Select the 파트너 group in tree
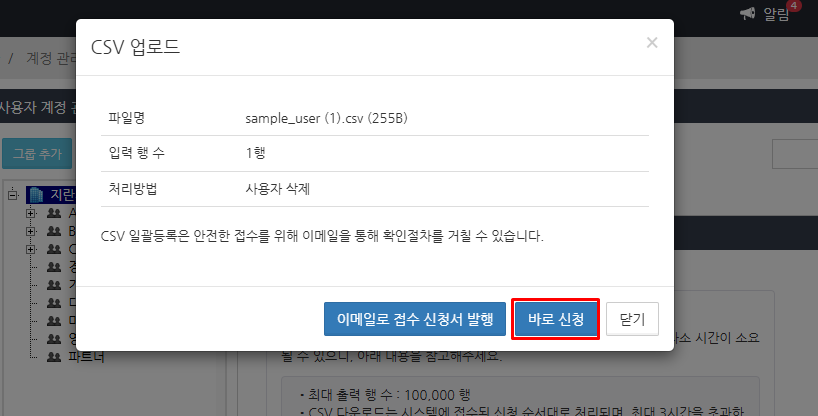This screenshot has width=818, height=416. (85, 357)
